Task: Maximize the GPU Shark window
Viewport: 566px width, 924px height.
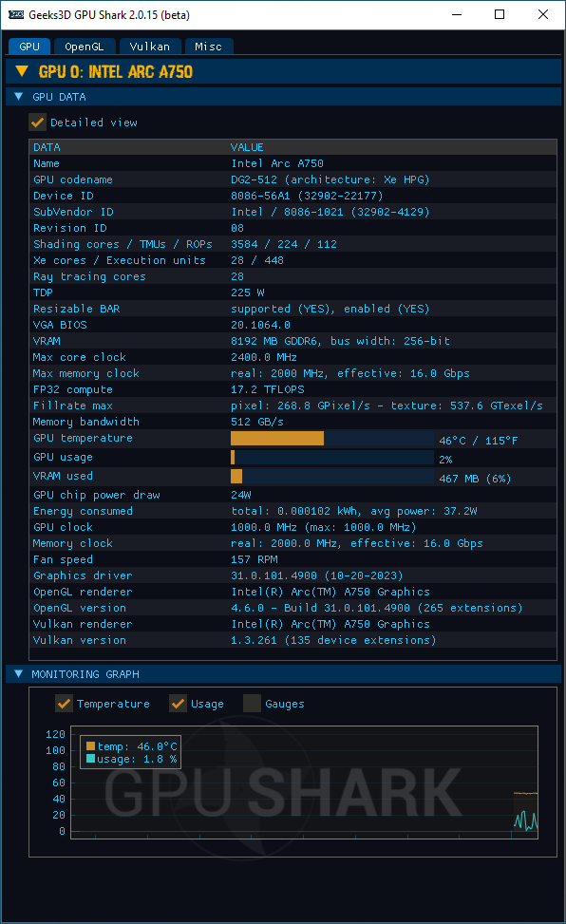Action: (x=500, y=15)
